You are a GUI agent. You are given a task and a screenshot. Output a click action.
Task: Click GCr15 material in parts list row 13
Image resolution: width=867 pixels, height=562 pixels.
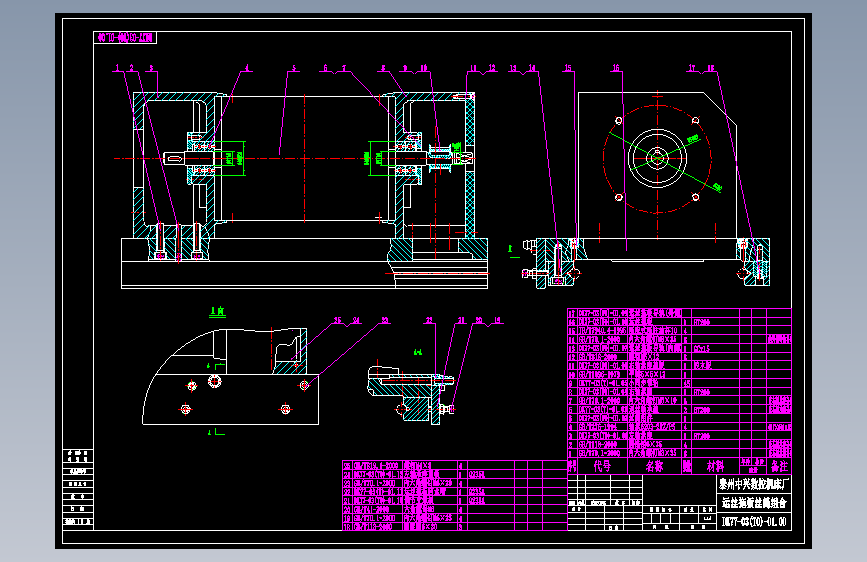[702, 348]
